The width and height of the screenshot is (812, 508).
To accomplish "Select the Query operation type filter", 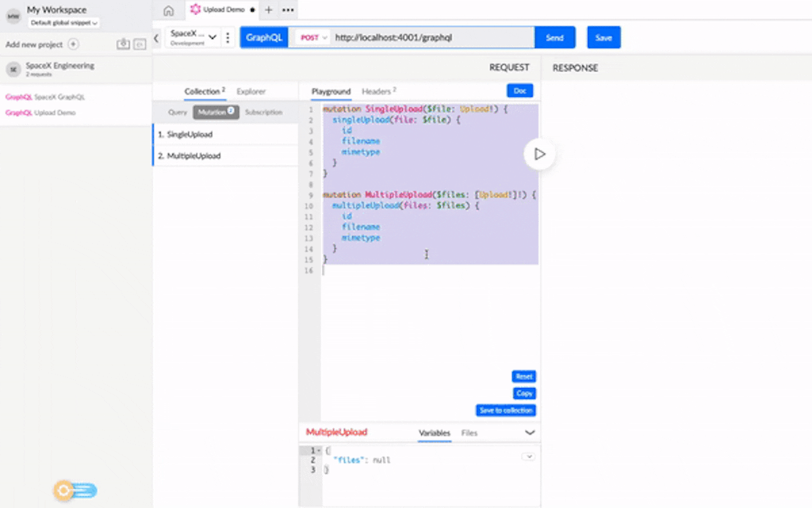I will click(177, 112).
